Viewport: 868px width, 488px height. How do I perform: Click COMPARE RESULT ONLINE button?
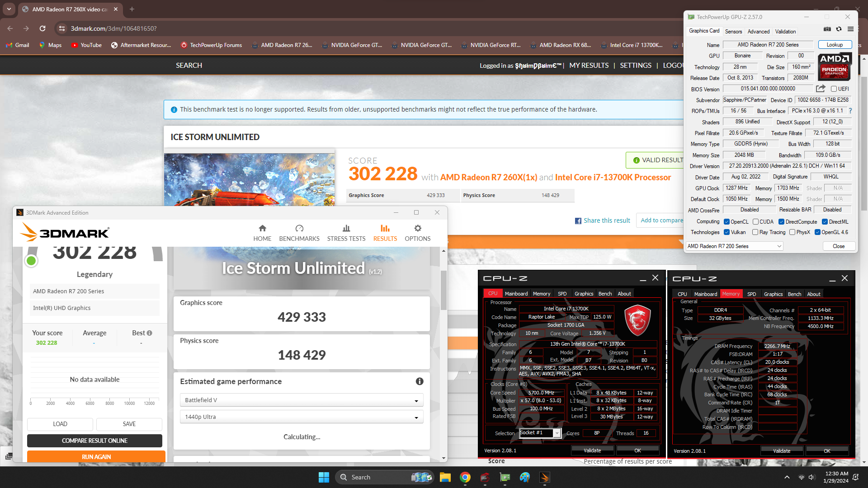(94, 441)
